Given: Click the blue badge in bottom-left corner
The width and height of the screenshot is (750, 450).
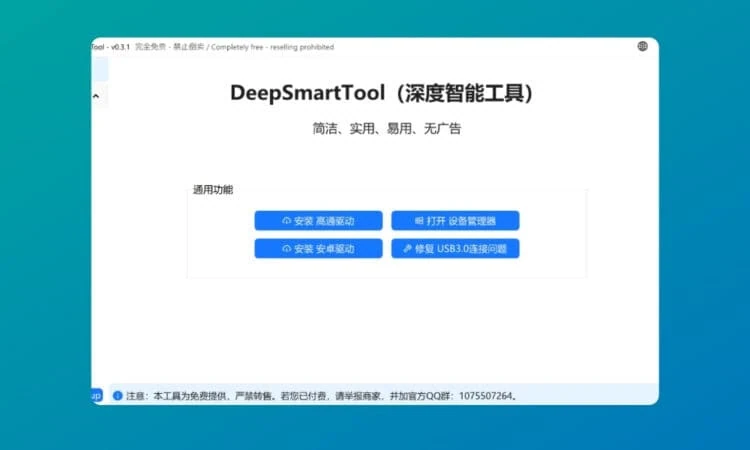Looking at the screenshot, I should [x=97, y=395].
